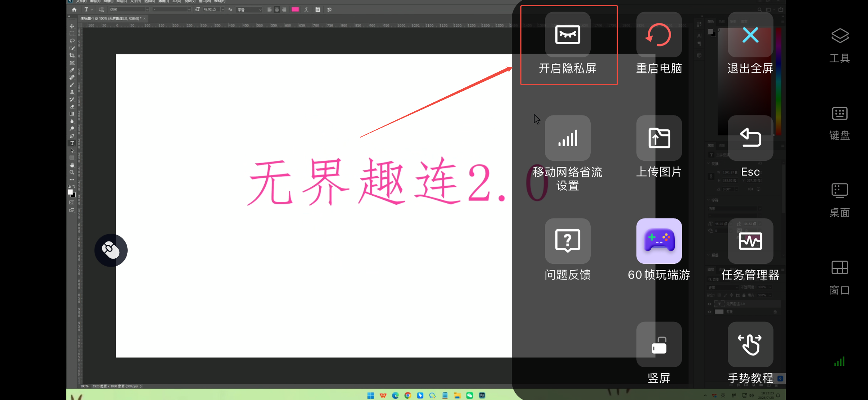Screen dimensions: 868x400
Task: Select the Frame tool
Action: 72,63
